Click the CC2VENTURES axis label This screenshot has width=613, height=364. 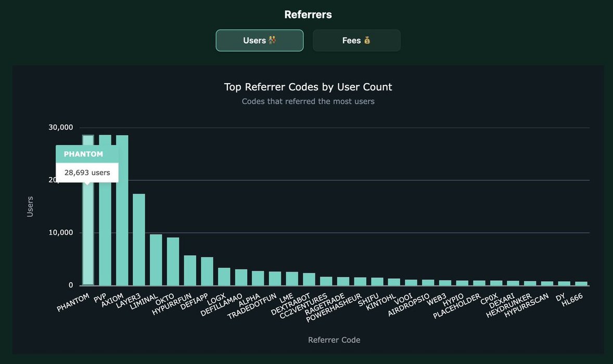303,306
